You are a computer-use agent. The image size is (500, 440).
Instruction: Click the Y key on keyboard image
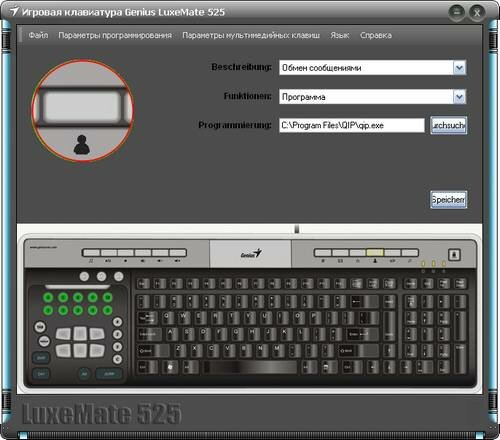(x=250, y=318)
